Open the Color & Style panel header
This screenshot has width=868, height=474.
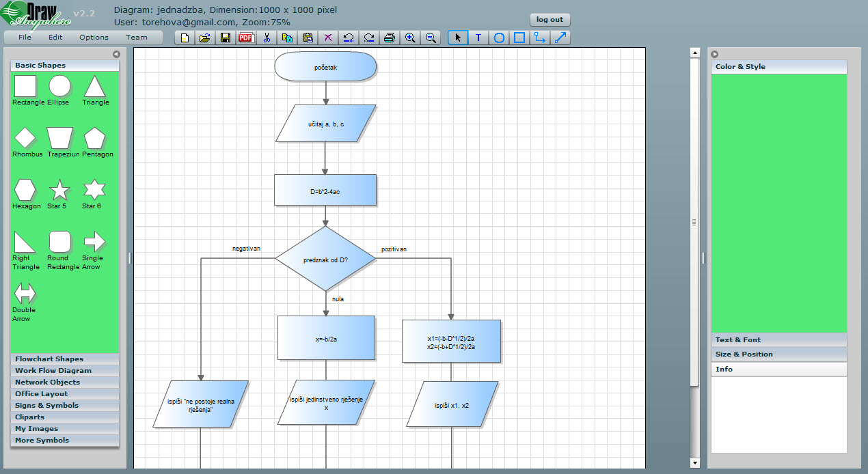[x=779, y=67]
